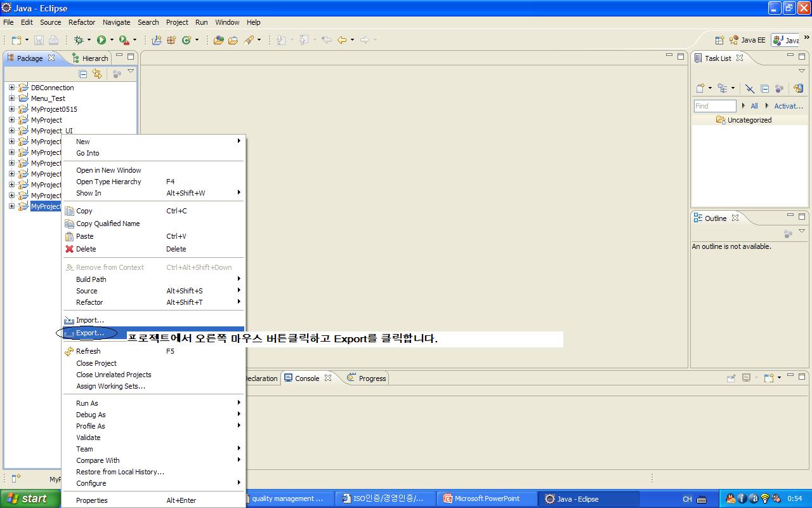Click the Debug bug icon in toolbar
Viewport: 812px width, 508px height.
79,40
